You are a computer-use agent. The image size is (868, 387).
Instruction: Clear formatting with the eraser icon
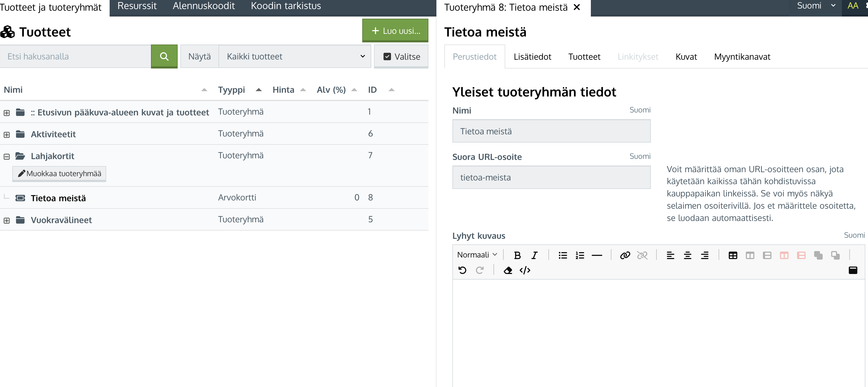(508, 270)
